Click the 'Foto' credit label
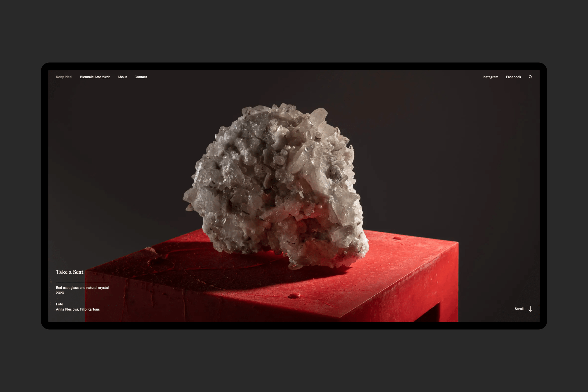This screenshot has width=588, height=392. 59,304
